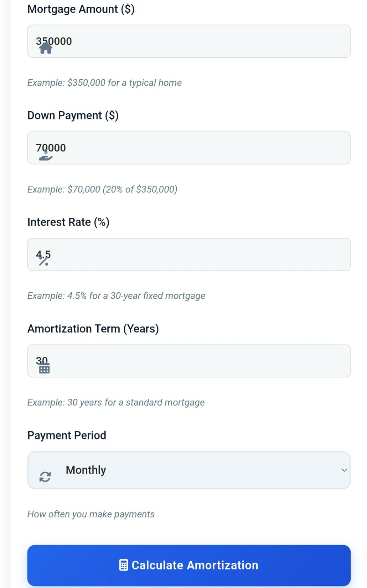Viewport: 367px width, 588px height.
Task: Click the refresh arrows icon beside Monthly
Action: point(45,477)
